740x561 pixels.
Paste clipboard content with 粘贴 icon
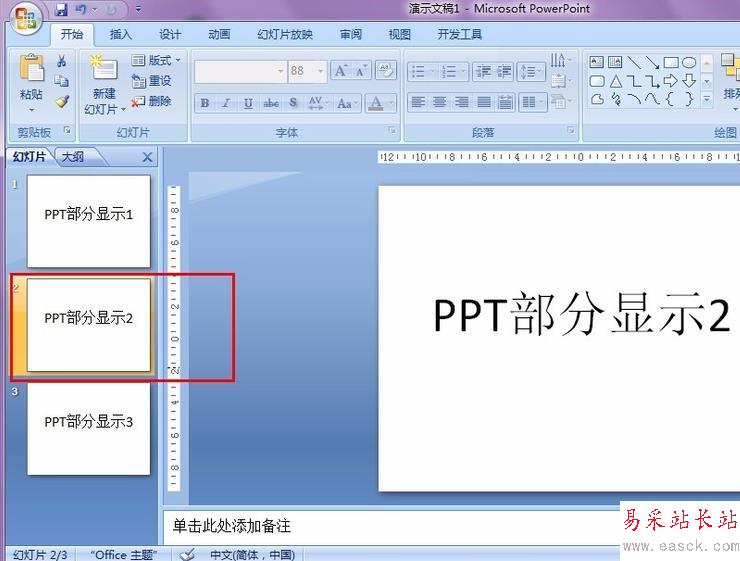[31, 69]
